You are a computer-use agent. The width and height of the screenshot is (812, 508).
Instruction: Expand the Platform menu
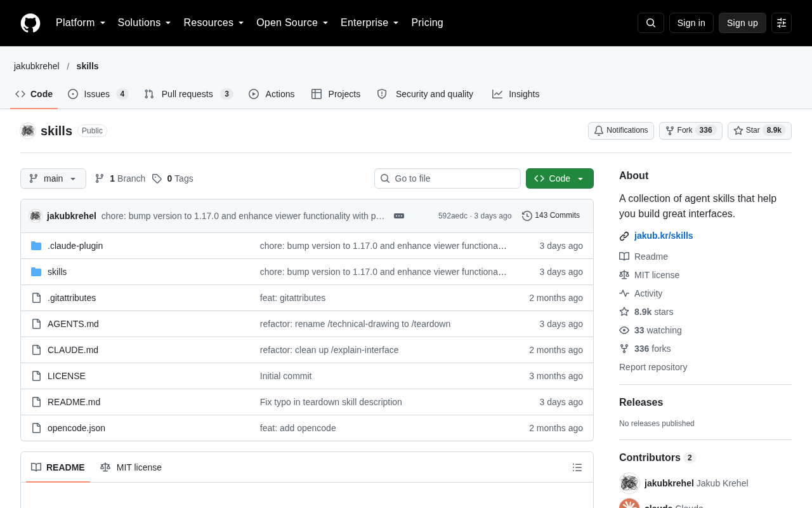coord(81,23)
